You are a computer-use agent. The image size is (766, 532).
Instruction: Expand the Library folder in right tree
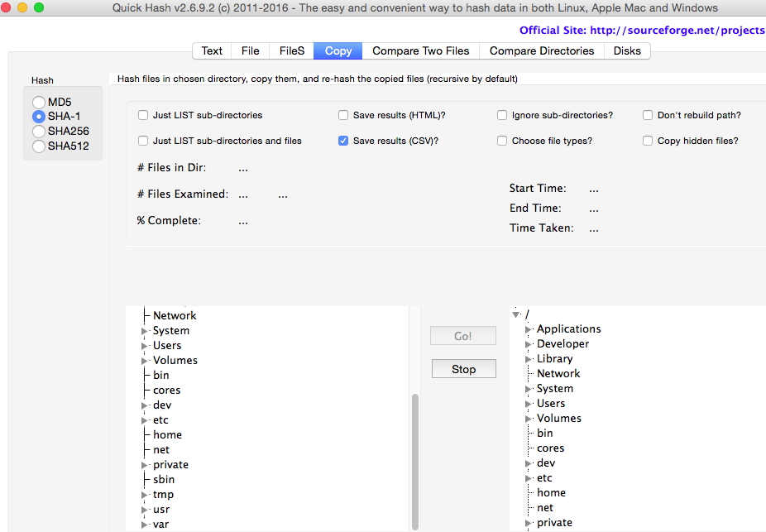(x=529, y=359)
